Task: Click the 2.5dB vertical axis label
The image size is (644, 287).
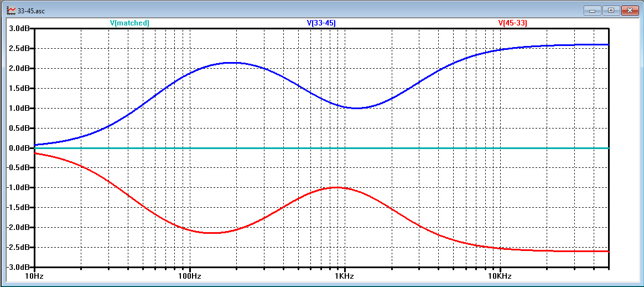Action: pyautogui.click(x=19, y=49)
